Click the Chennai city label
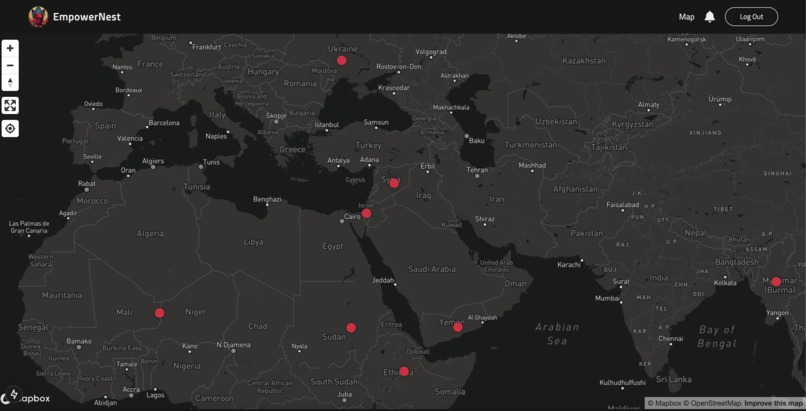Screen dimensions: 806x411 (x=671, y=339)
